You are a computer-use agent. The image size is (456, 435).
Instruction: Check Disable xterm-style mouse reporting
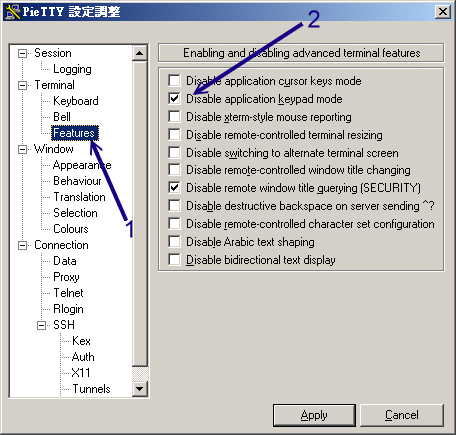point(174,117)
